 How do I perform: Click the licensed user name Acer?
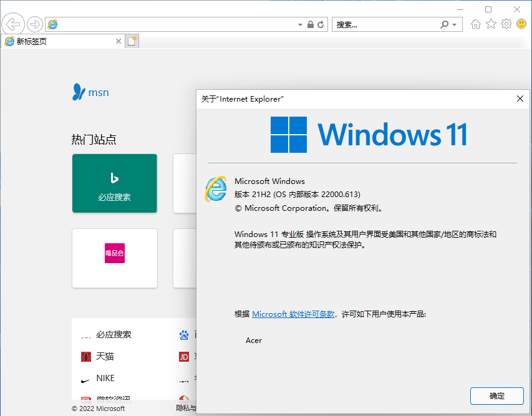[x=254, y=341]
